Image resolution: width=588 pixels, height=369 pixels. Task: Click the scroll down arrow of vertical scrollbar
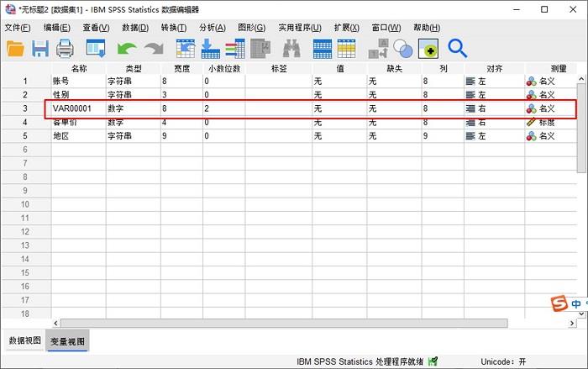pyautogui.click(x=581, y=314)
